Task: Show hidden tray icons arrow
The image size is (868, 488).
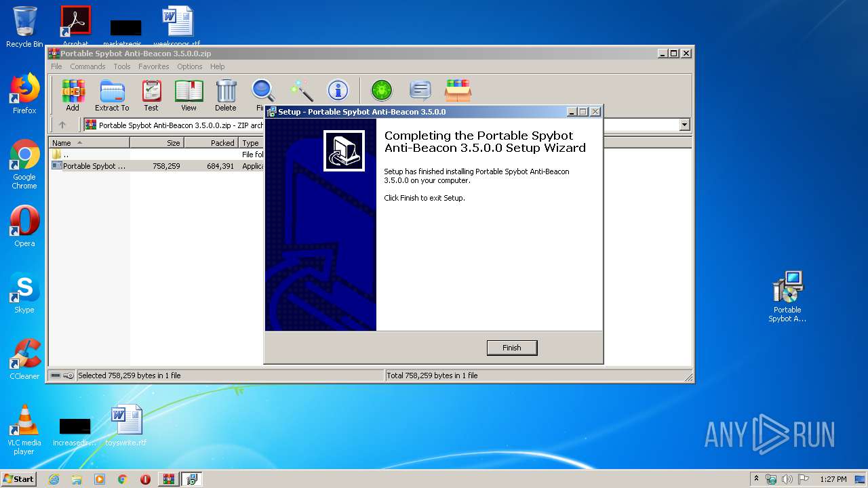Action: click(756, 479)
